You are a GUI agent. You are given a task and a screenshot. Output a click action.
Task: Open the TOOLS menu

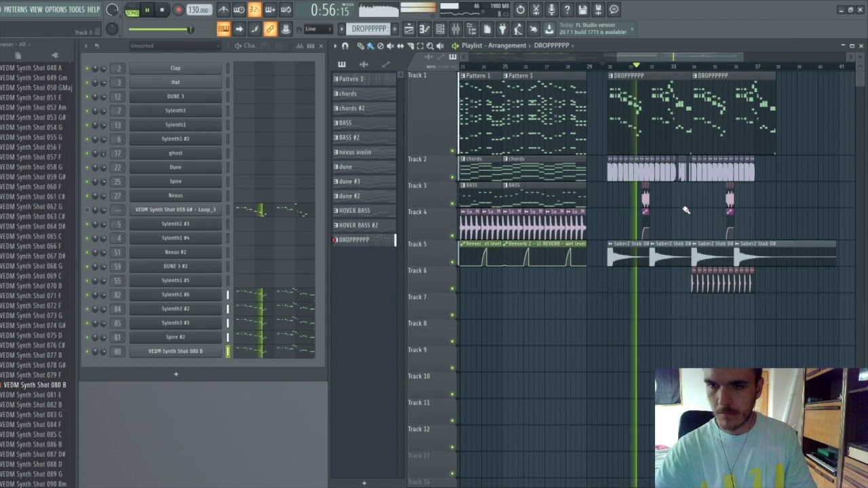(77, 9)
